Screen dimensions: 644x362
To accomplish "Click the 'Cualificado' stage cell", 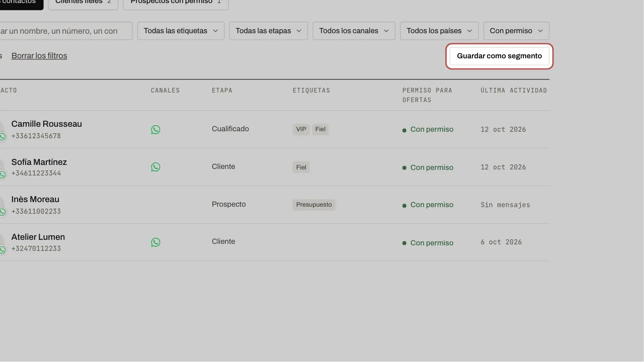I will click(230, 129).
